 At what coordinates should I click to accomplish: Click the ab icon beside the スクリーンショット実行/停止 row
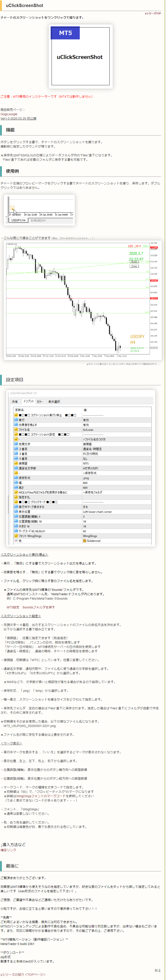coord(16,415)
